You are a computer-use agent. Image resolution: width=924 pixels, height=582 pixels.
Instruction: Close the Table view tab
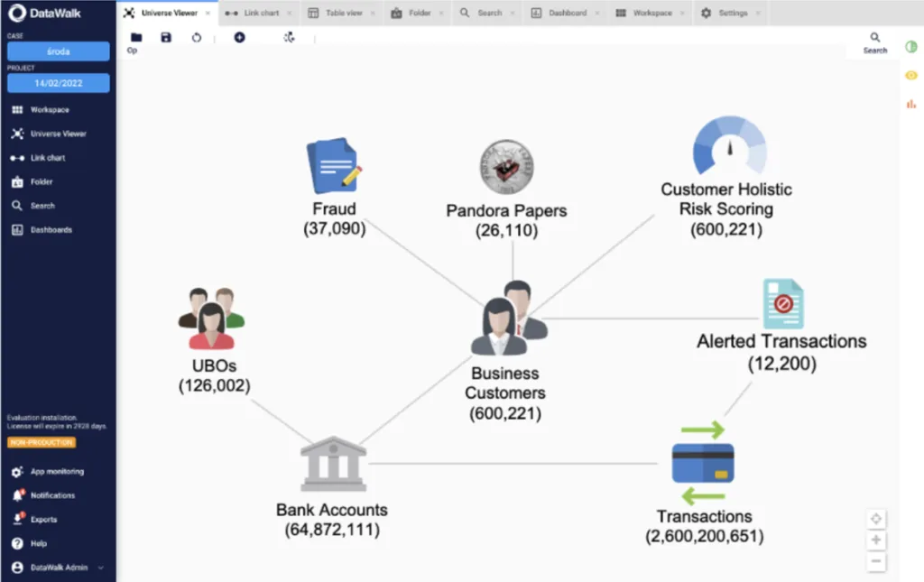tap(373, 13)
